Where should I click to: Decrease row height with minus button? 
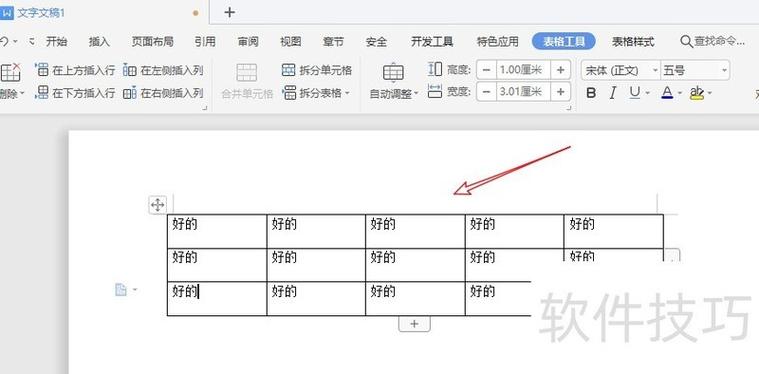(486, 70)
